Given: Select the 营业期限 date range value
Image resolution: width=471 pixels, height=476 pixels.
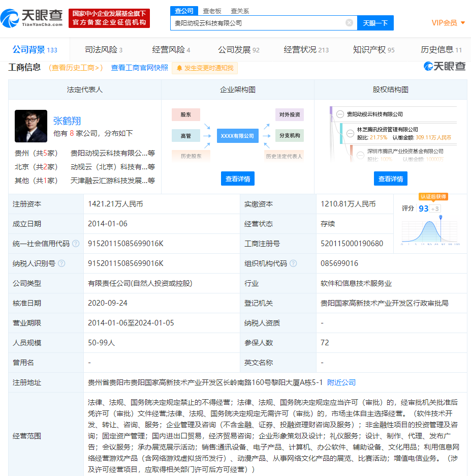Looking at the screenshot, I should pos(131,323).
